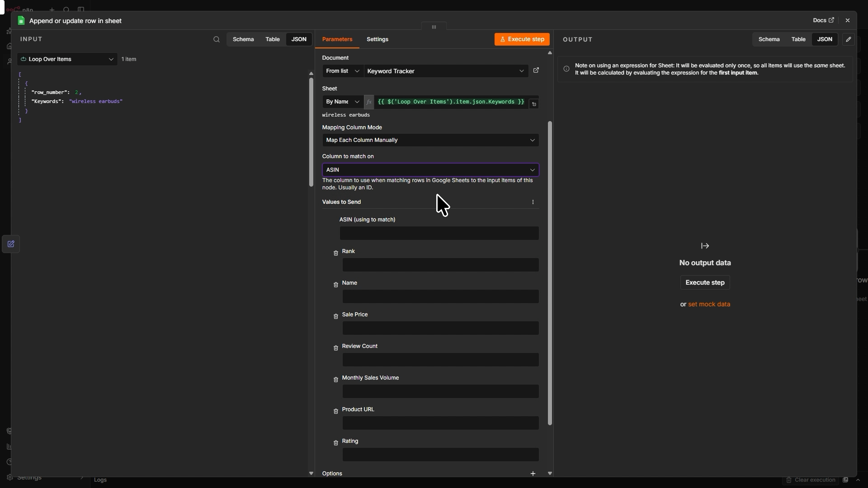Image resolution: width=868 pixels, height=488 pixels.
Task: Click the parameters panel vertical scrollbar
Action: (550, 273)
